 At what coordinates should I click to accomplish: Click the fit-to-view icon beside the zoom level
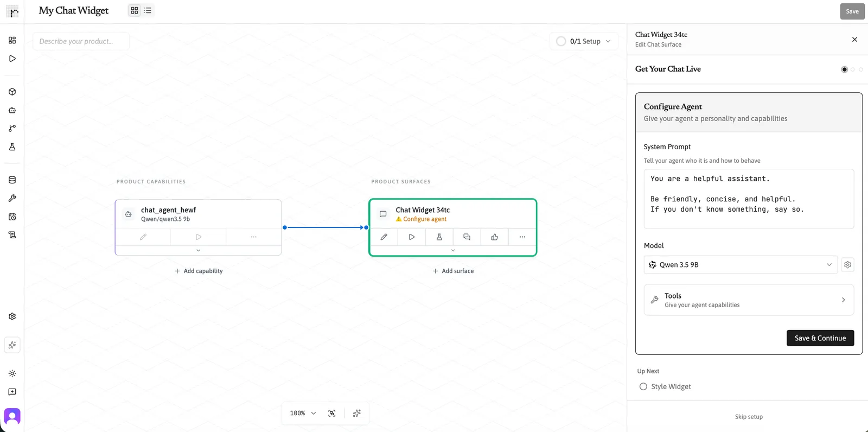point(332,414)
